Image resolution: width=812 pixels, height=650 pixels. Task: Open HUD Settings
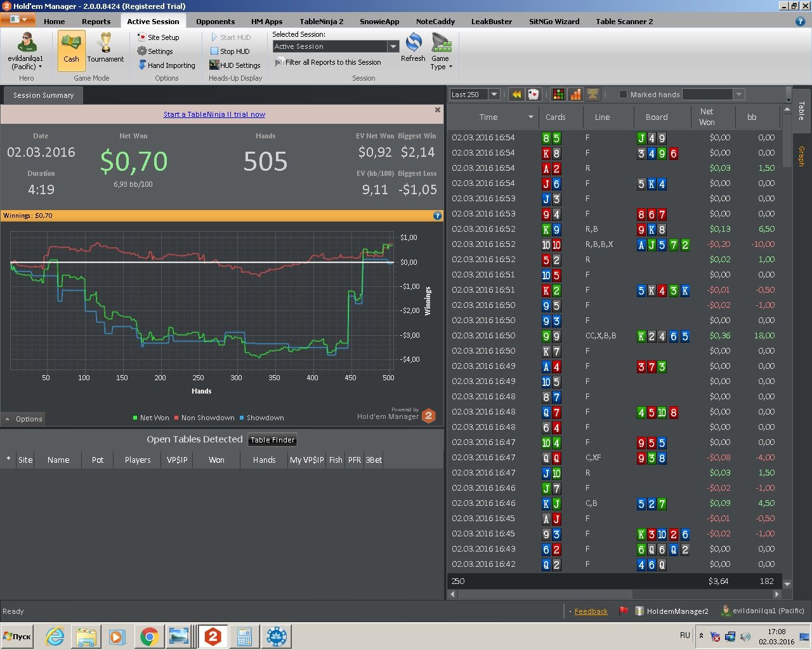[235, 65]
